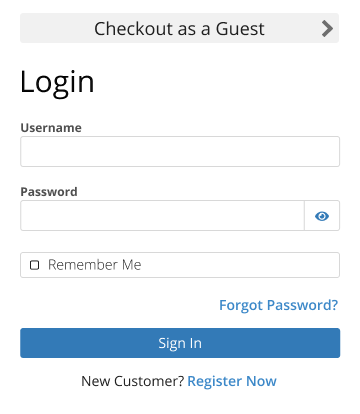The height and width of the screenshot is (414, 360).
Task: Expand guest checkout via right arrow
Action: pos(327,28)
